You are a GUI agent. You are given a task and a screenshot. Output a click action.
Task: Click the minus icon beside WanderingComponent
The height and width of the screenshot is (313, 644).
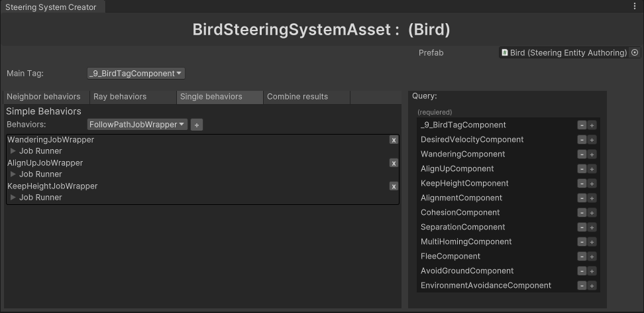click(x=582, y=155)
